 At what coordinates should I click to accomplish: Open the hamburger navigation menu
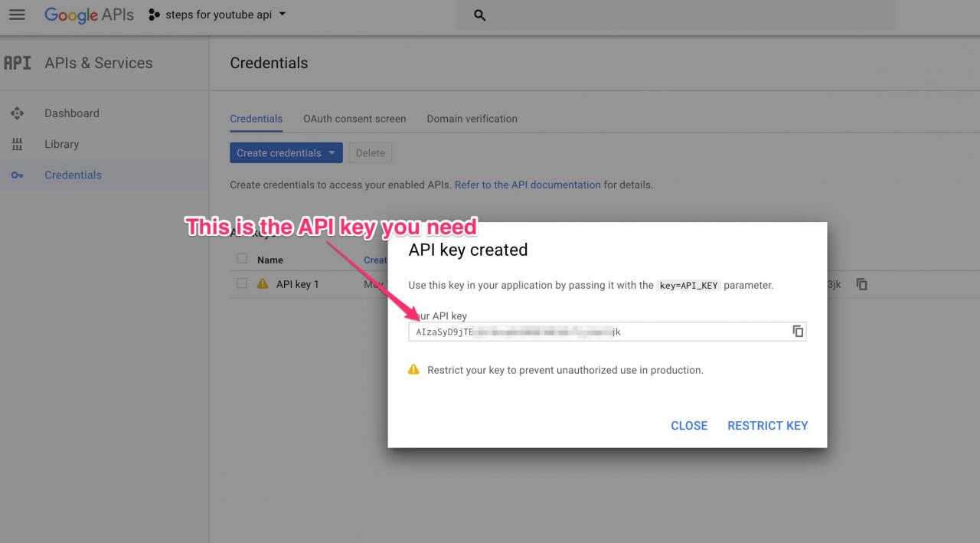[x=17, y=15]
